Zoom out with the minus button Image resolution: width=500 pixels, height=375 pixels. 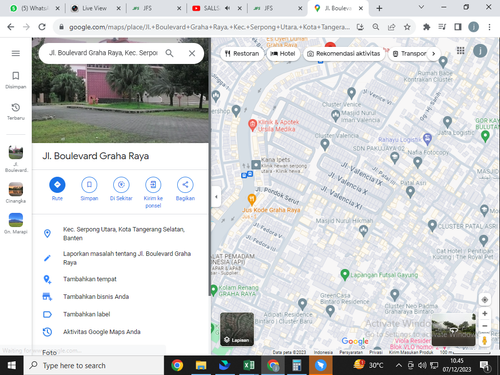[x=485, y=326]
